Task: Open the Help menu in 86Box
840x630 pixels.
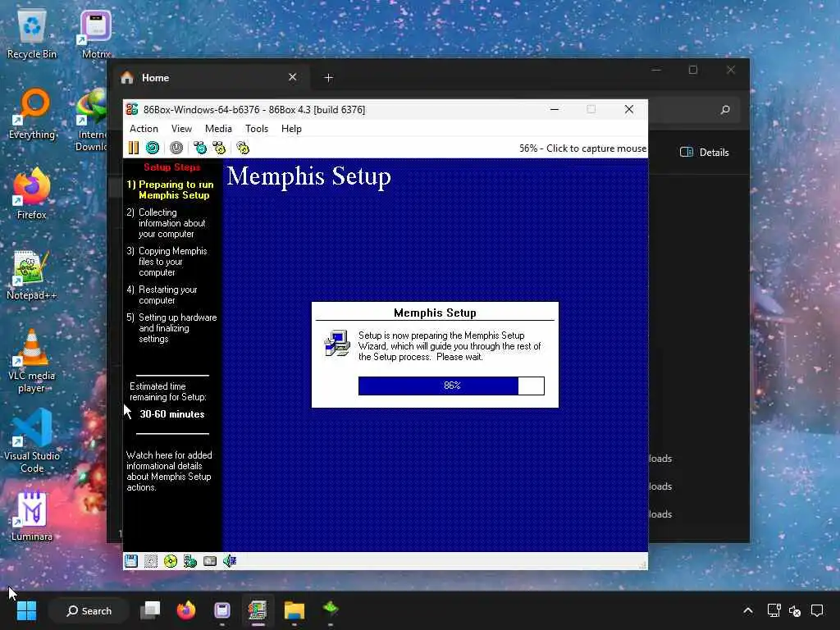Action: (291, 129)
